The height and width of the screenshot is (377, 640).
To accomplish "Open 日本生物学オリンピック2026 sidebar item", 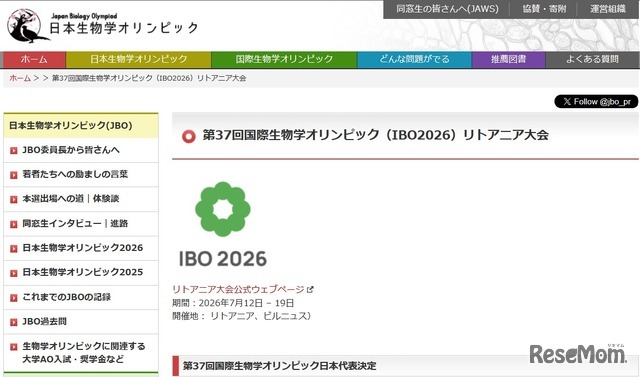I will (x=81, y=248).
